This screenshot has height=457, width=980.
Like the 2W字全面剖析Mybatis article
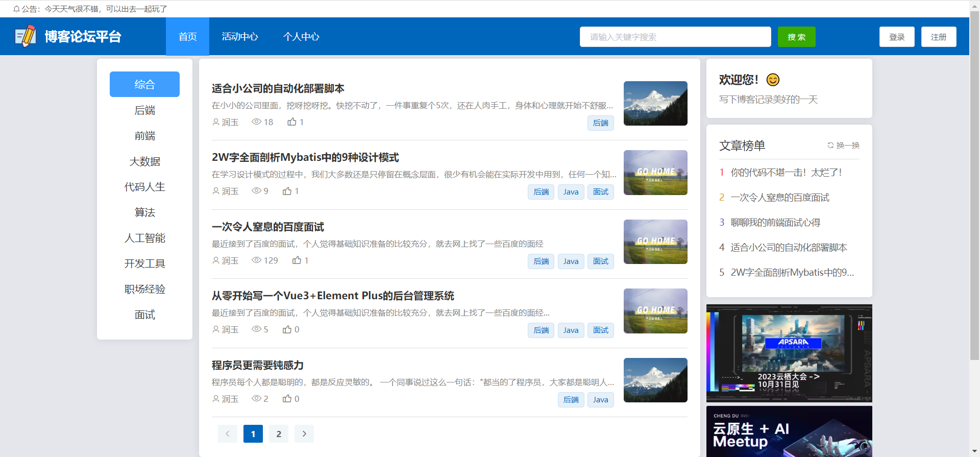[x=287, y=191]
